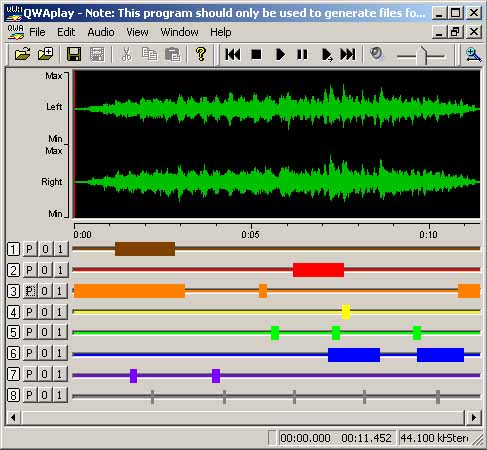Pause the audio playback

[302, 54]
